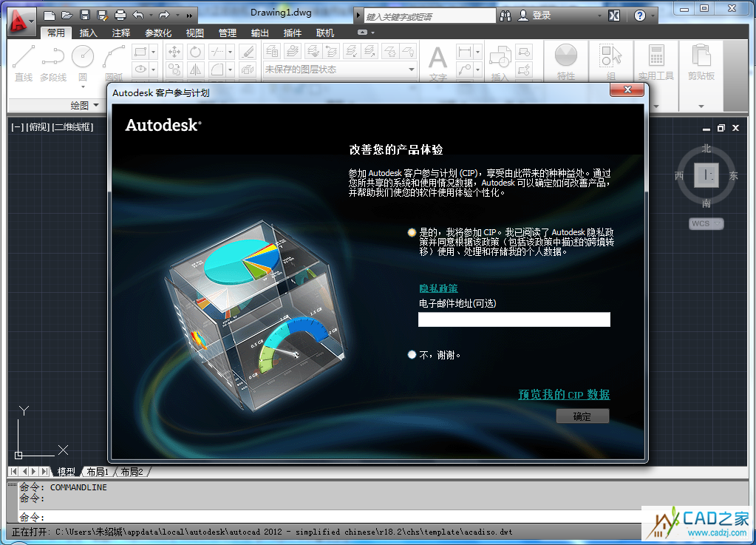The image size is (756, 545).
Task: Open the dropdown arrow next to Help icon
Action: tap(653, 16)
